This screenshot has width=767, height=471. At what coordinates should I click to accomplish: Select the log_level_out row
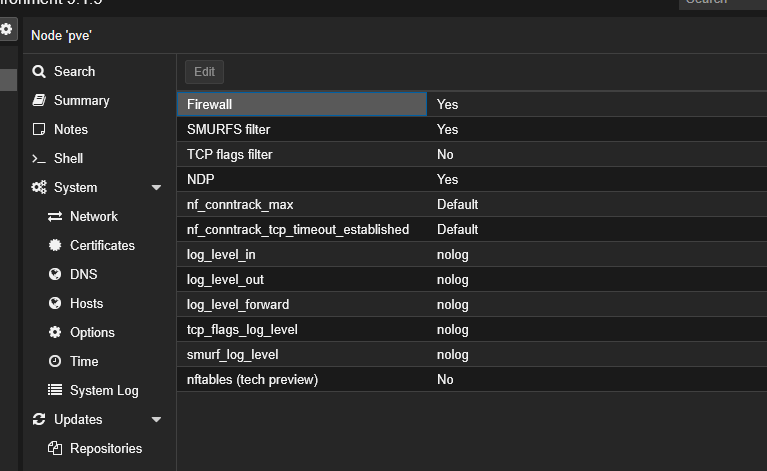point(472,279)
